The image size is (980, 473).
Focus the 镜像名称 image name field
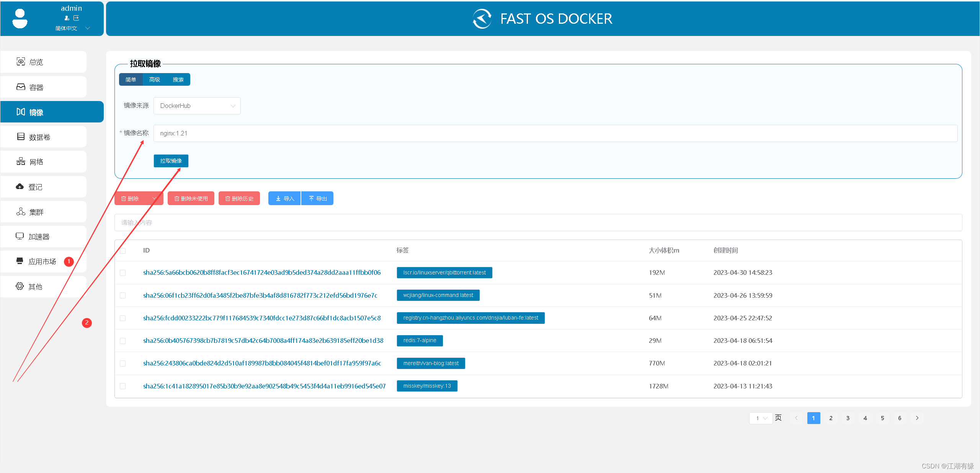555,133
